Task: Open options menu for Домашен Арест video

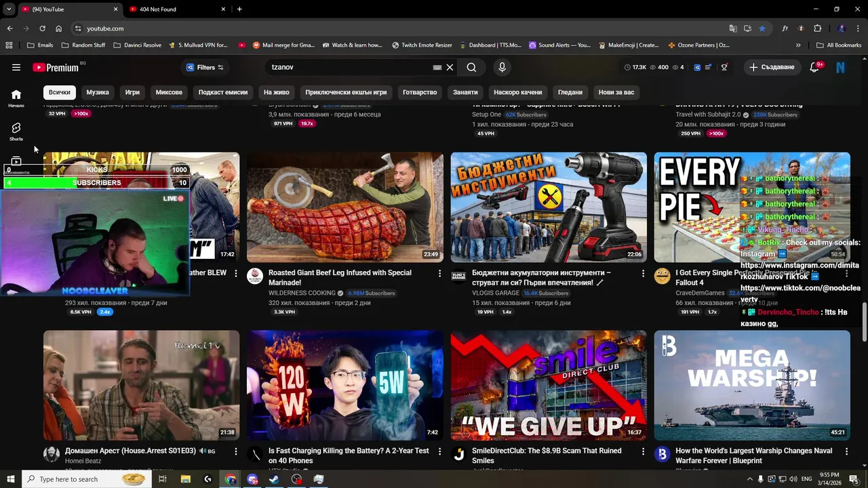Action: (x=236, y=451)
